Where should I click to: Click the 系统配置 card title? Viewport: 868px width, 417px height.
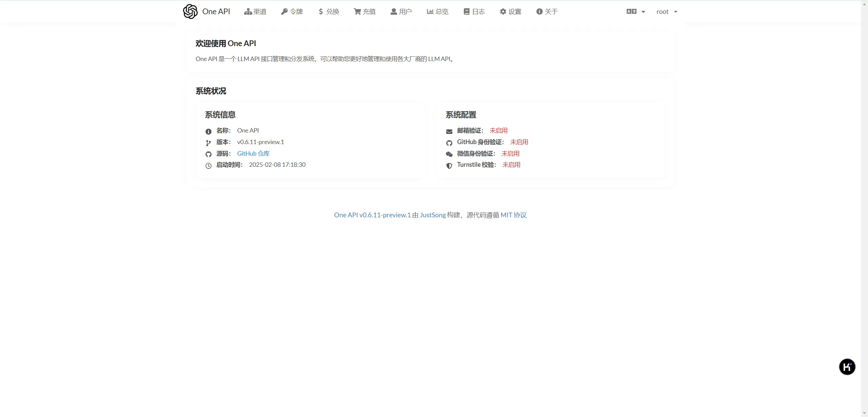pos(461,115)
